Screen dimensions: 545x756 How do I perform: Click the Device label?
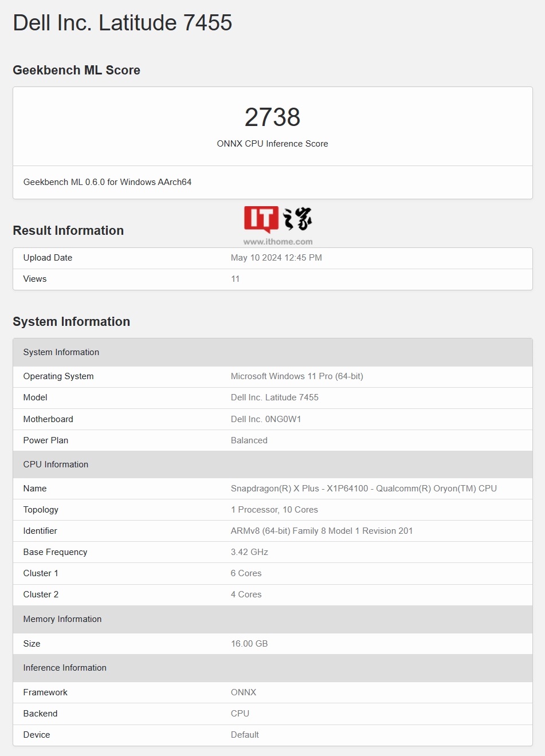37,735
